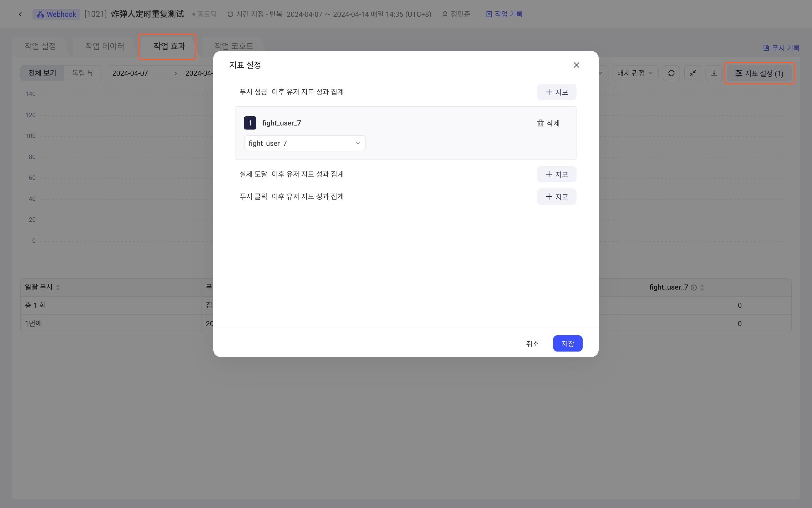
Task: Switch to 작업 코호트 tab
Action: coord(233,46)
